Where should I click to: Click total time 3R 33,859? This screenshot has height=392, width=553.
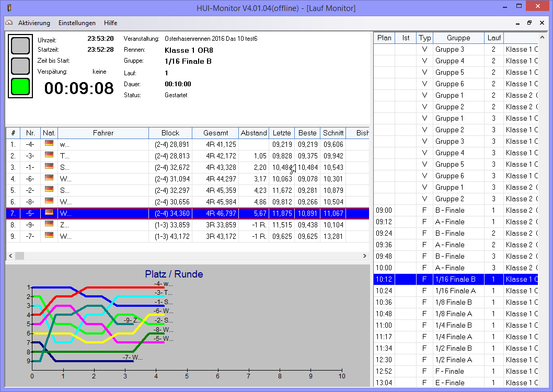[x=221, y=225]
